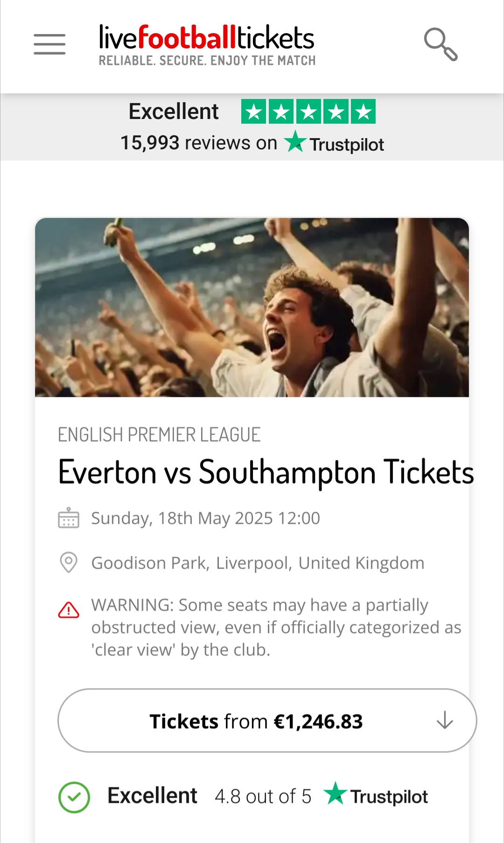Screen dimensions: 504x843
Task: Click the Sunday, 18th May 2025 date
Action: pyautogui.click(x=205, y=518)
